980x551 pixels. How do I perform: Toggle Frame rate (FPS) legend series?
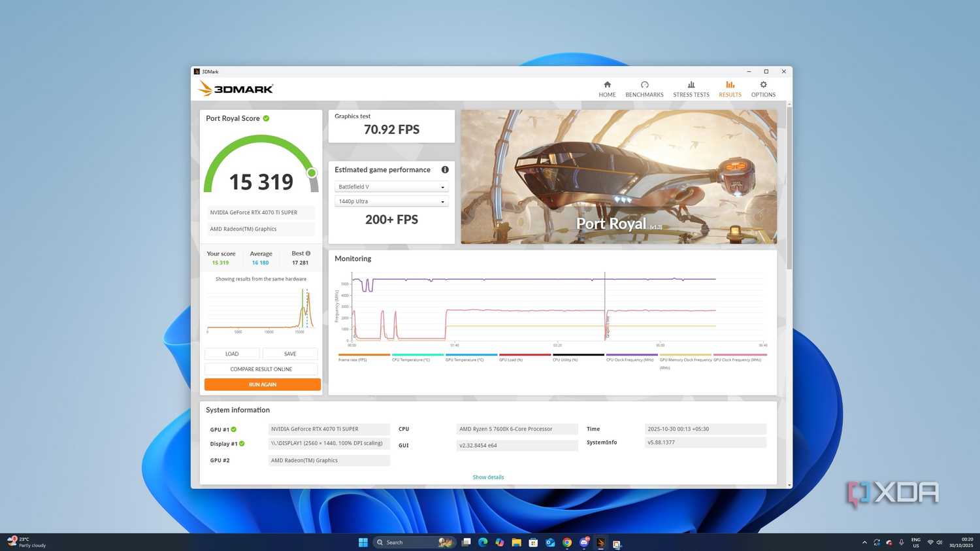click(364, 358)
